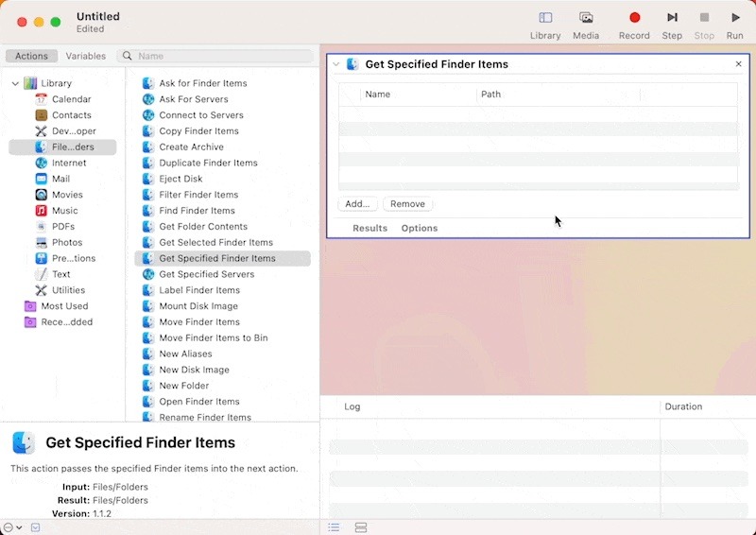The height and width of the screenshot is (535, 756).
Task: Select the Internet category
Action: (x=60, y=163)
